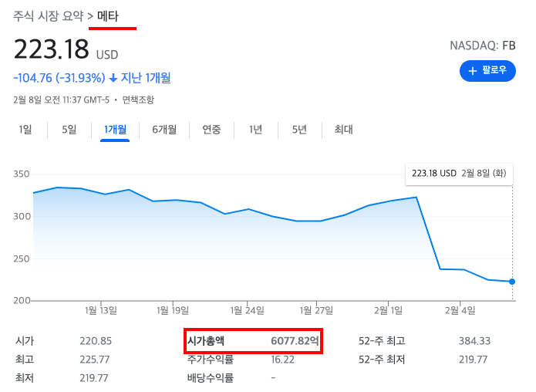Click the 1월 27일 axis date label
The height and width of the screenshot is (392, 536).
[x=316, y=310]
